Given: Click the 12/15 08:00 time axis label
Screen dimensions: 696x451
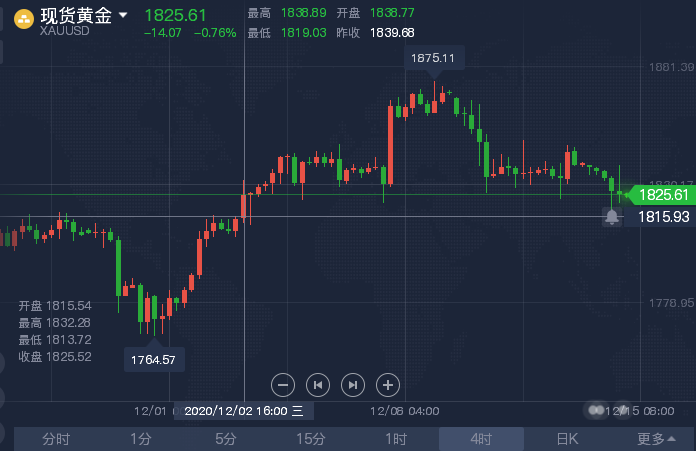Looking at the screenshot, I should coord(640,411).
